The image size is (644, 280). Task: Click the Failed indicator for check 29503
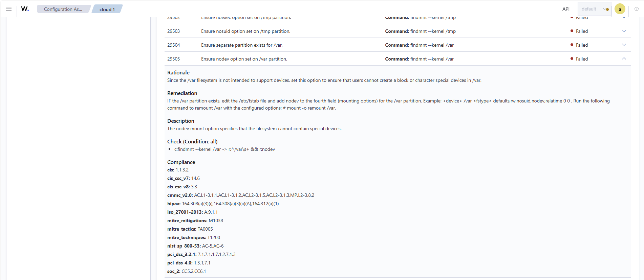tap(579, 31)
